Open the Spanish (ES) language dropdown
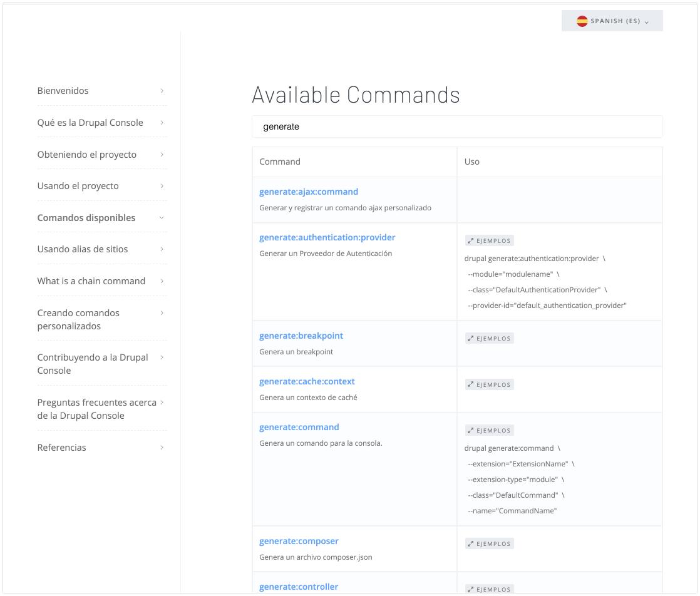 [612, 21]
